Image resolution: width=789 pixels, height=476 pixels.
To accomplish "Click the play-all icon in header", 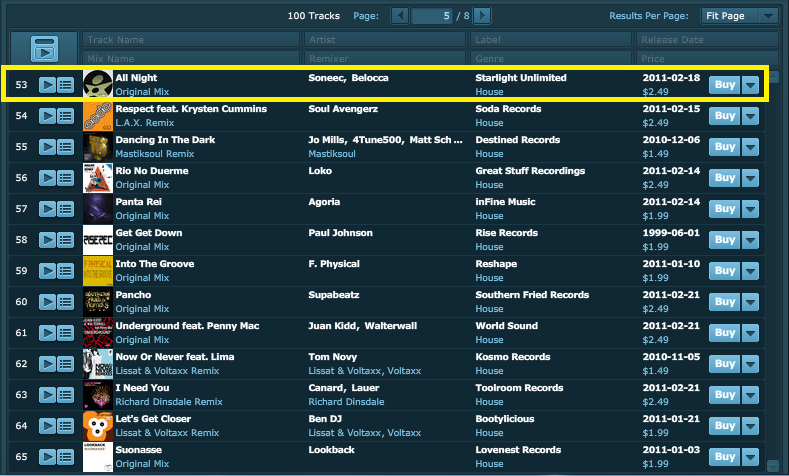I will coord(43,47).
